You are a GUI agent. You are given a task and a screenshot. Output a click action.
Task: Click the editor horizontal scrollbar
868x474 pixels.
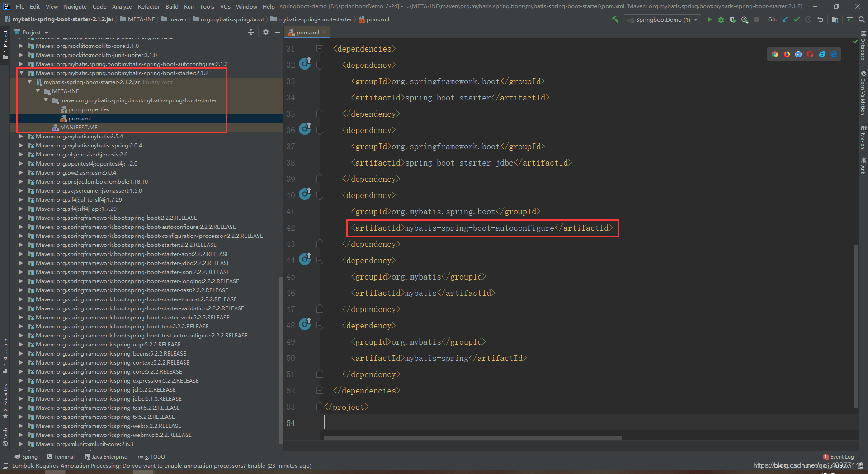tap(472, 438)
